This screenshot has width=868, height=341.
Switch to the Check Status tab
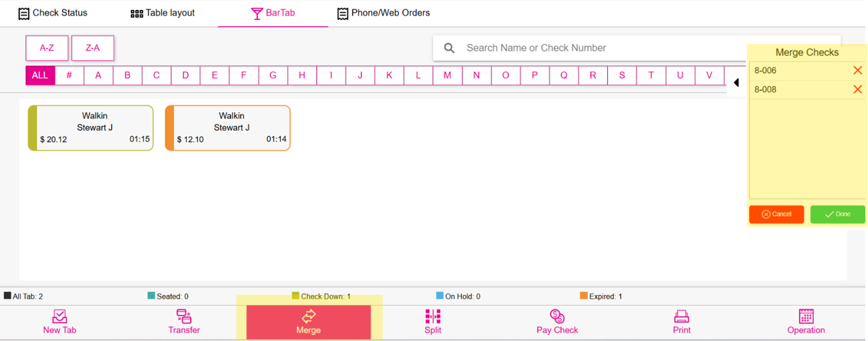pos(53,13)
